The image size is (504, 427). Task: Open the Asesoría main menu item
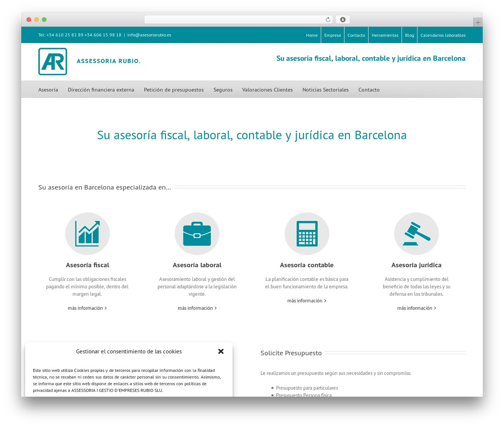point(48,90)
